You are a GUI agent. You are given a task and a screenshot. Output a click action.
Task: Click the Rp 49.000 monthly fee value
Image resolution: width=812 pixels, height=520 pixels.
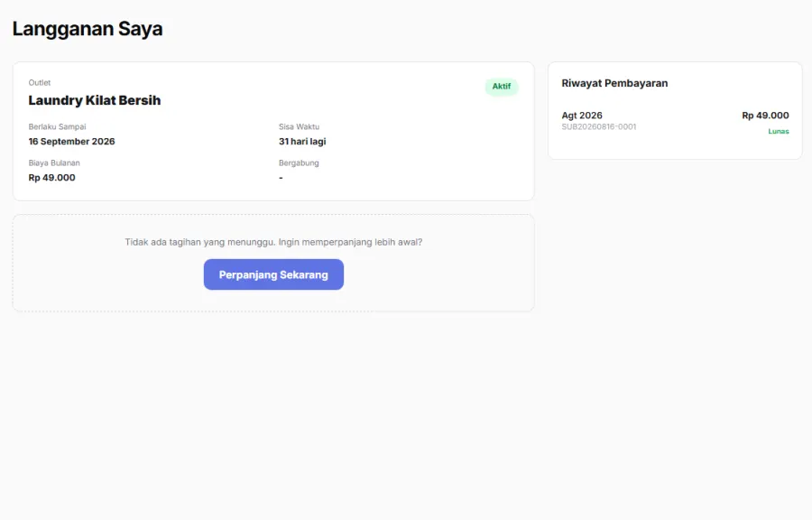[x=51, y=178]
